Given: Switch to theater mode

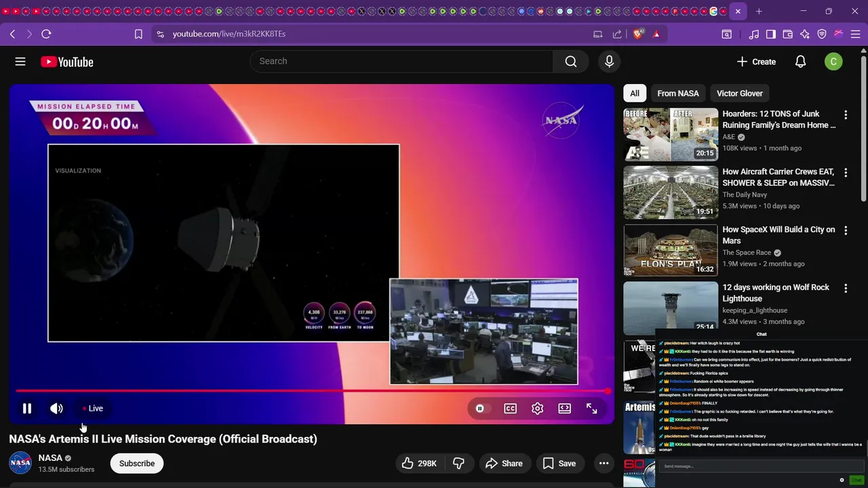Looking at the screenshot, I should pyautogui.click(x=564, y=409).
